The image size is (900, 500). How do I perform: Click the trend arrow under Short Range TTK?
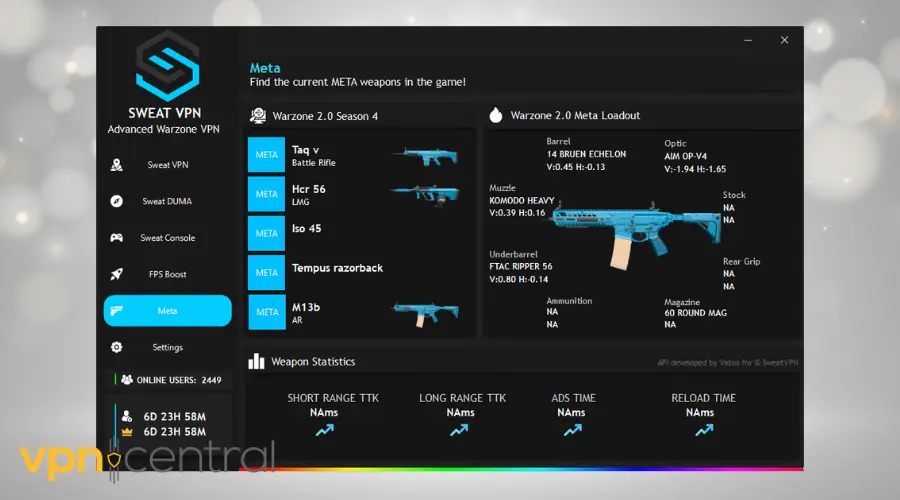(x=325, y=430)
